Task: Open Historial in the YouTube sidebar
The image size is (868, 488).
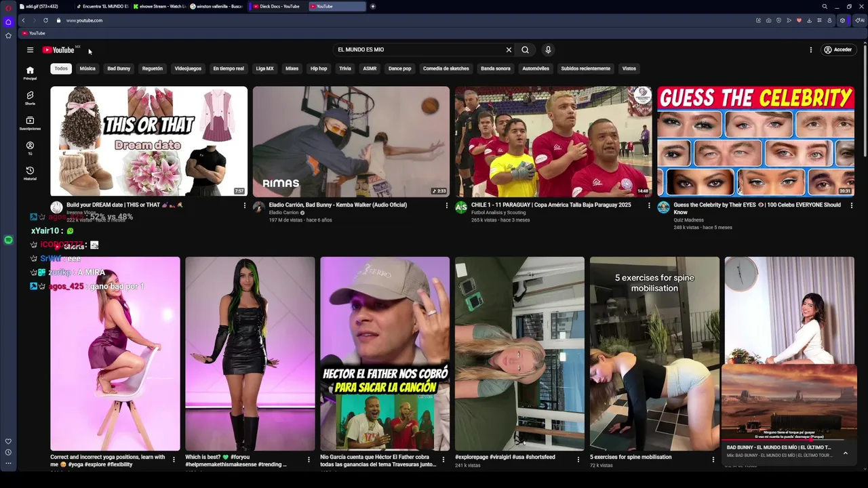Action: click(x=30, y=174)
